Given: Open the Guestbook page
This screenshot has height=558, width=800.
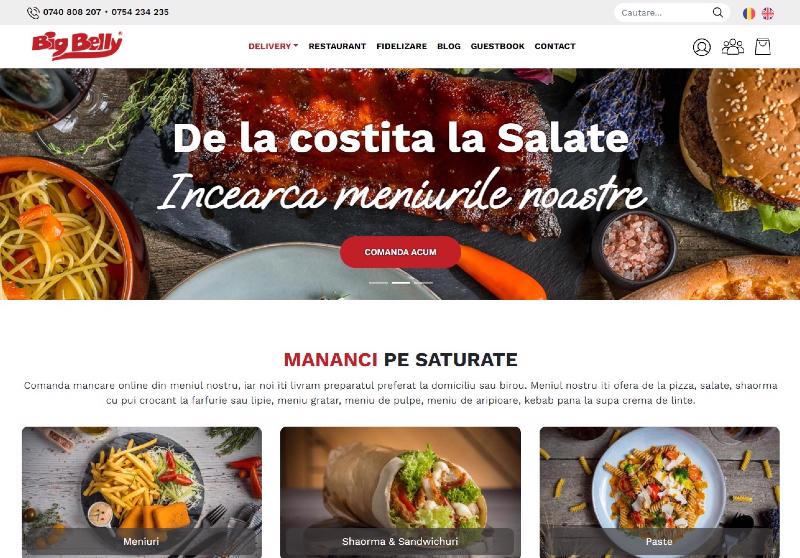Looking at the screenshot, I should click(x=497, y=46).
